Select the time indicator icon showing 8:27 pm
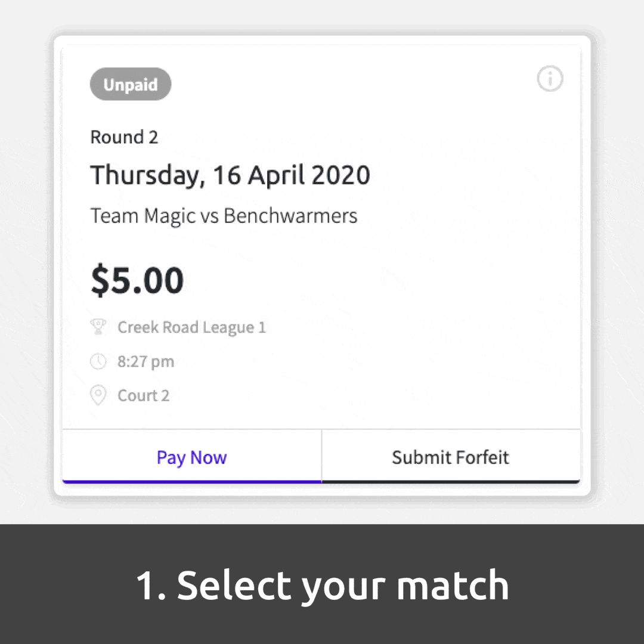The image size is (644, 644). (x=98, y=361)
